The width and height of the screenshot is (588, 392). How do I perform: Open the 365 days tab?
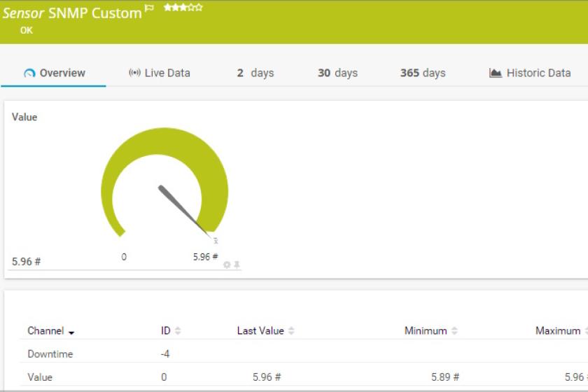[423, 73]
